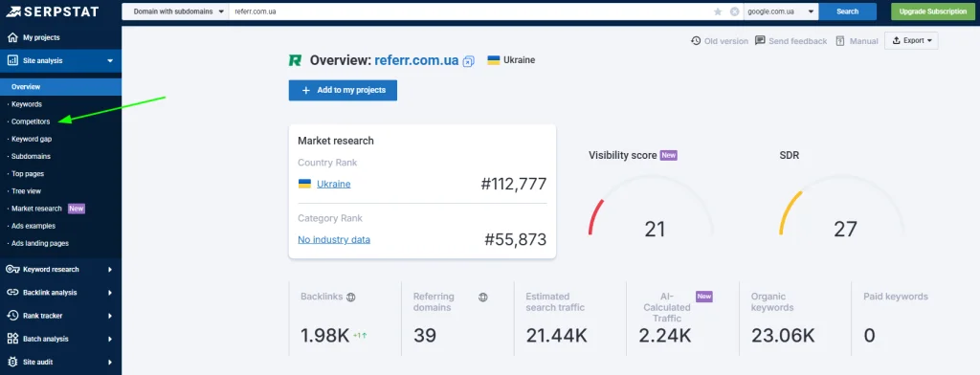Open Competitors in the sidebar
The height and width of the screenshot is (375, 980).
31,121
